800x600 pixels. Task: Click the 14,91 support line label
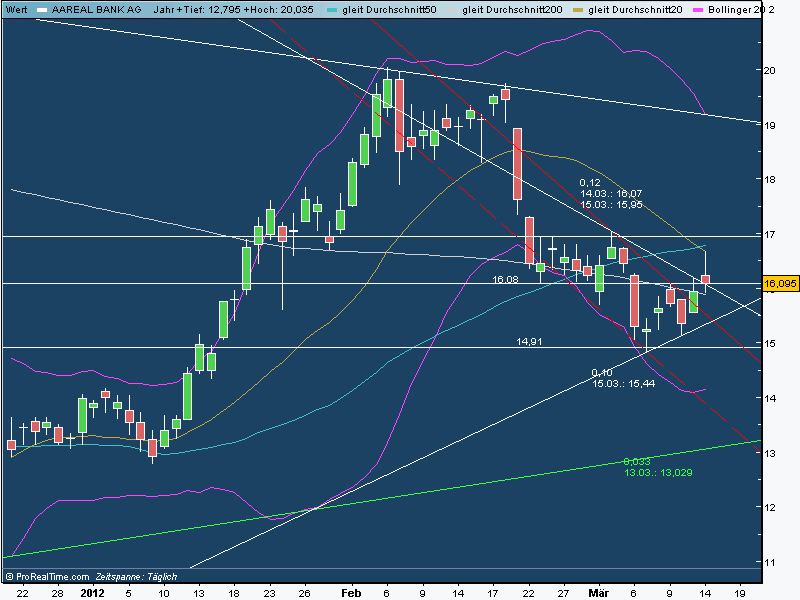coord(529,341)
